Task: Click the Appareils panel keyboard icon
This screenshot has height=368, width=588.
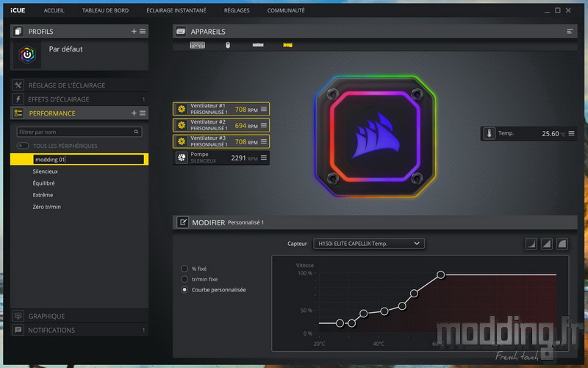Action: click(x=181, y=32)
